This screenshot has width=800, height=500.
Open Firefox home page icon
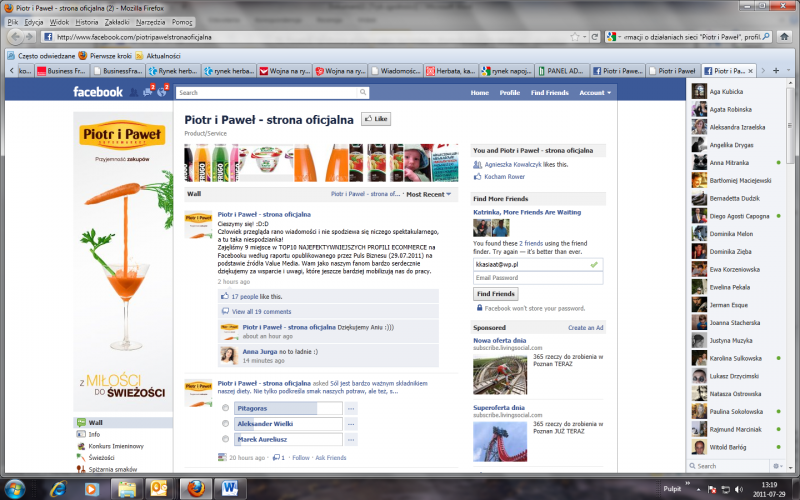coord(784,37)
